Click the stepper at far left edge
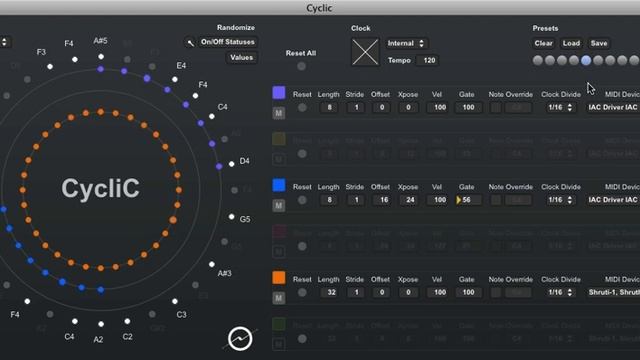Screen dimensions: 640x360 [x=4, y=42]
